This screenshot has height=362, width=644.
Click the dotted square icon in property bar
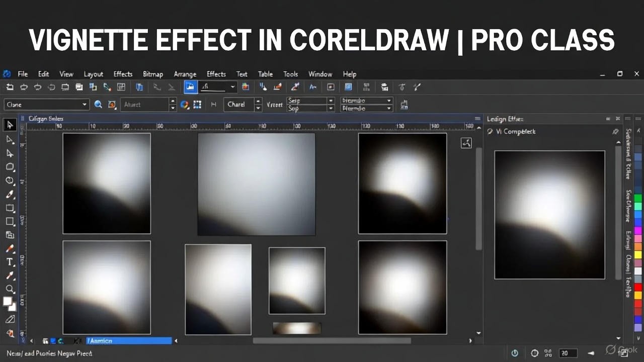click(197, 105)
